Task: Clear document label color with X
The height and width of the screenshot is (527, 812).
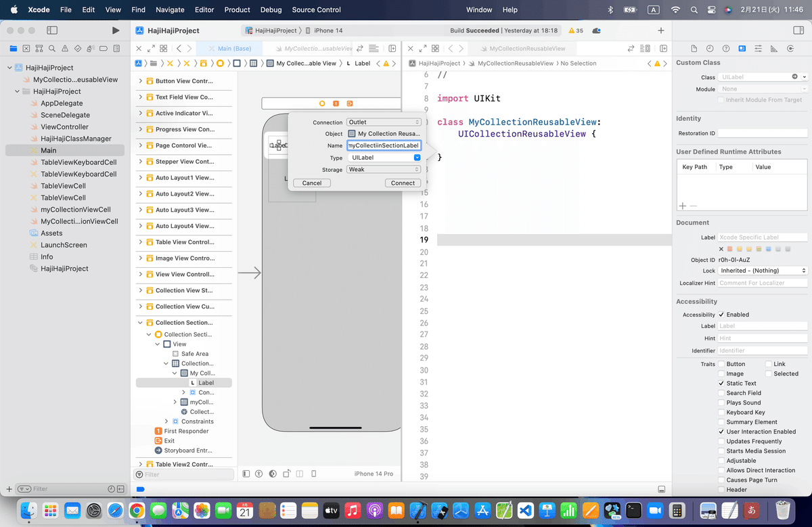Action: pyautogui.click(x=721, y=249)
